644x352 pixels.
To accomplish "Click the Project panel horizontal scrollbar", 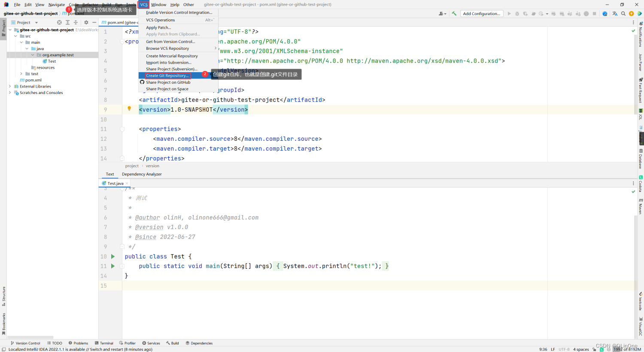I will (x=30, y=337).
